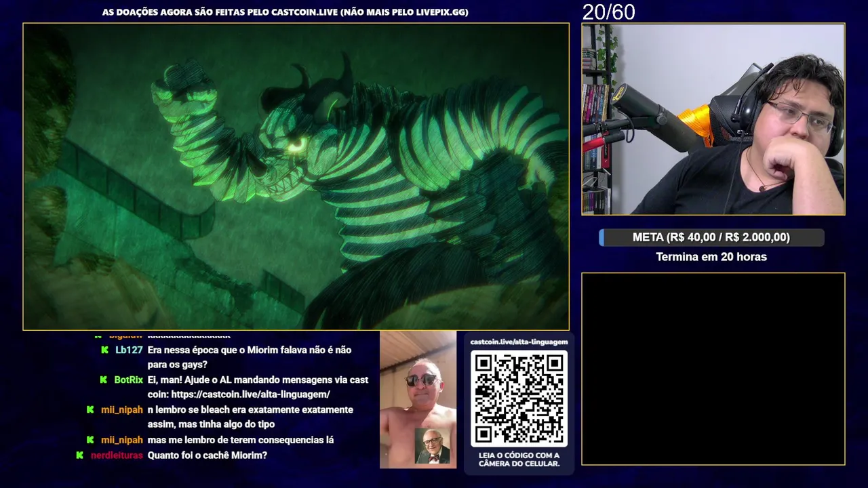The image size is (868, 488).
Task: Click the 20/60 counter text
Action: tap(608, 12)
